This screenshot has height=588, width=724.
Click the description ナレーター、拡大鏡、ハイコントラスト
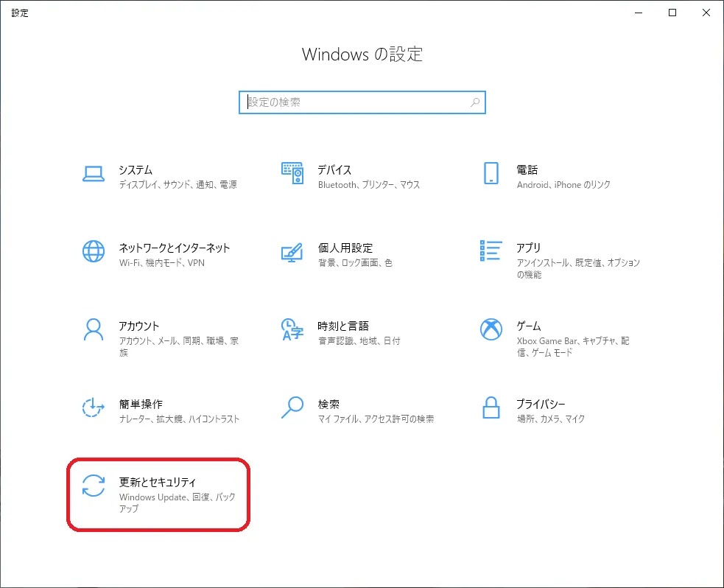click(179, 419)
